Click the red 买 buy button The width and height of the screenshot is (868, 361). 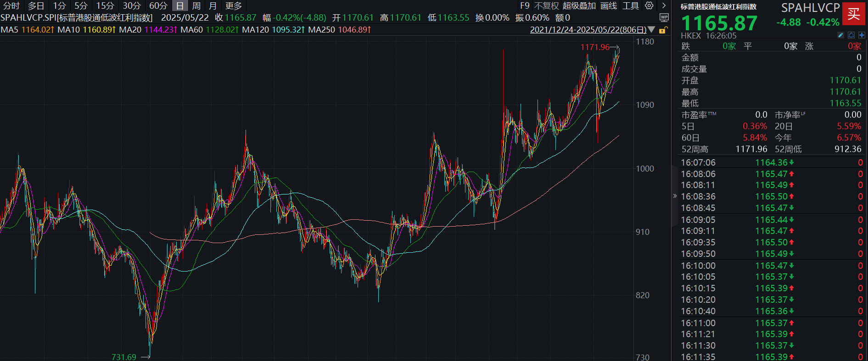coord(854,14)
